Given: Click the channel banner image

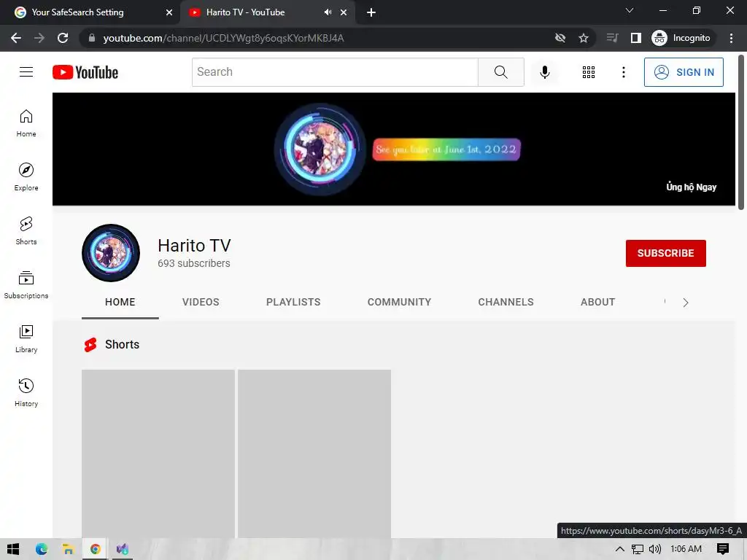Looking at the screenshot, I should [393, 149].
